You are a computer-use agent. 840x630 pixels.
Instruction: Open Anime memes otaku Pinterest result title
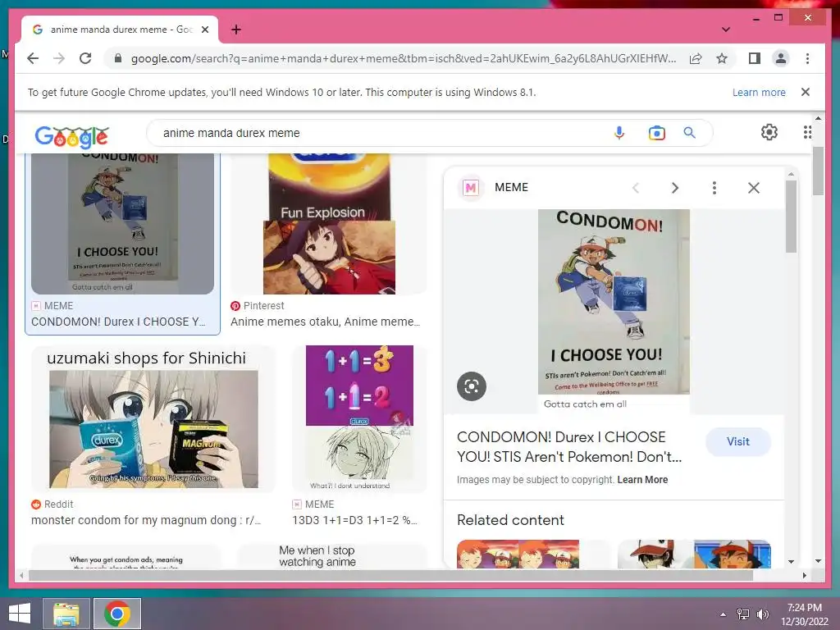point(325,322)
